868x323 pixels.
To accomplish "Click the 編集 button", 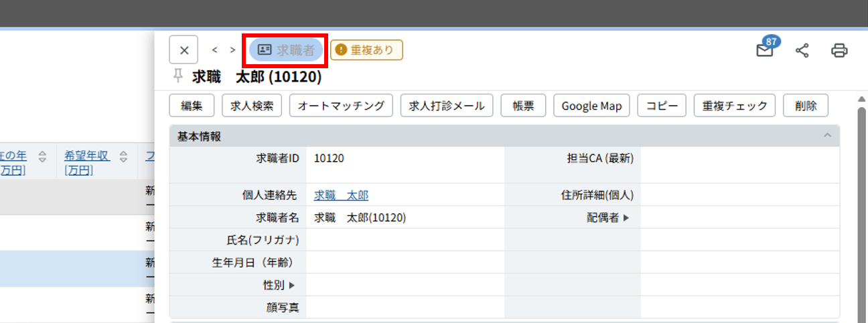I will click(x=192, y=106).
